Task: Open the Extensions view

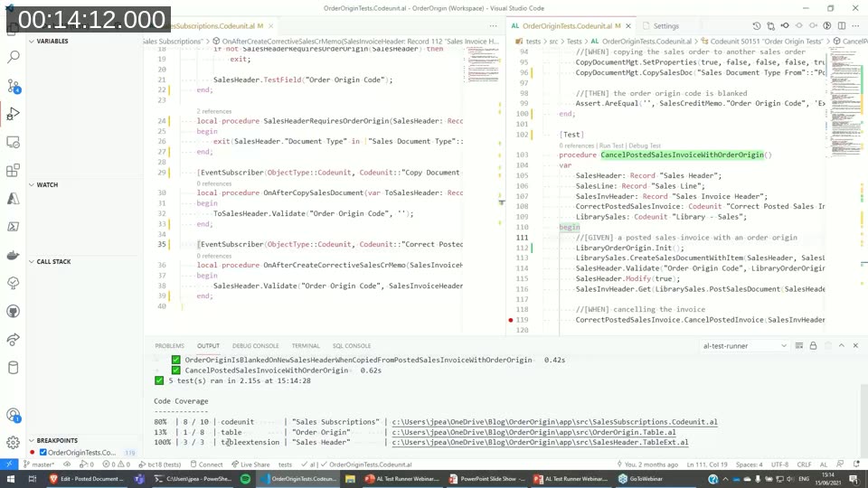Action: pos(14,171)
